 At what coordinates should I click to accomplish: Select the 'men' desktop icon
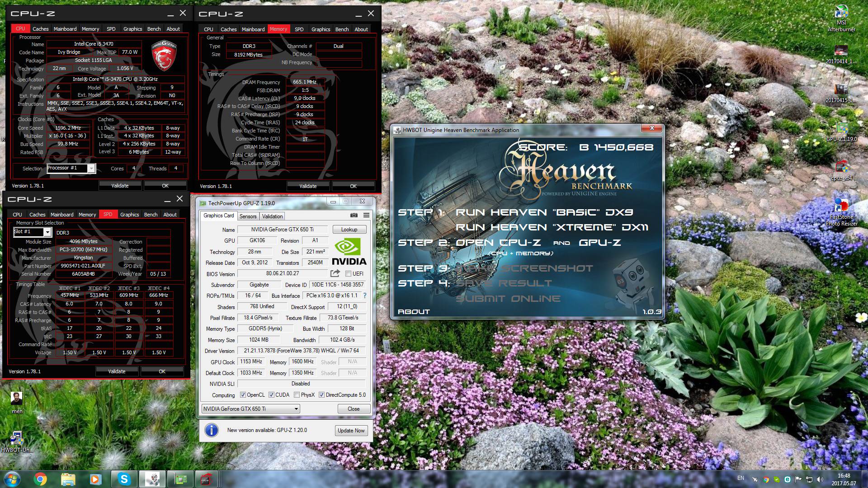click(17, 402)
